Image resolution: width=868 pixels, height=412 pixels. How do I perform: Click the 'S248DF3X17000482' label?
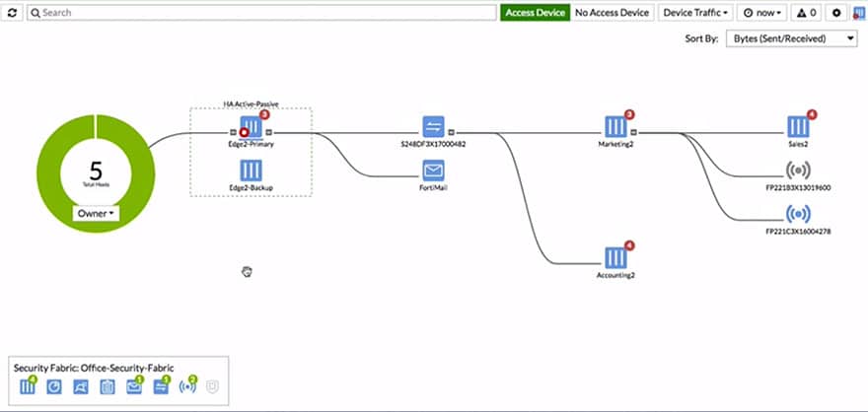[x=433, y=144]
